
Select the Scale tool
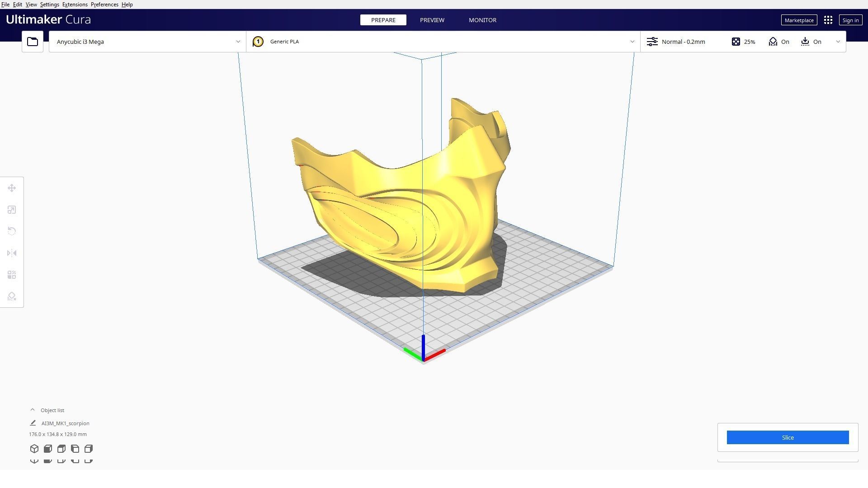pyautogui.click(x=12, y=210)
